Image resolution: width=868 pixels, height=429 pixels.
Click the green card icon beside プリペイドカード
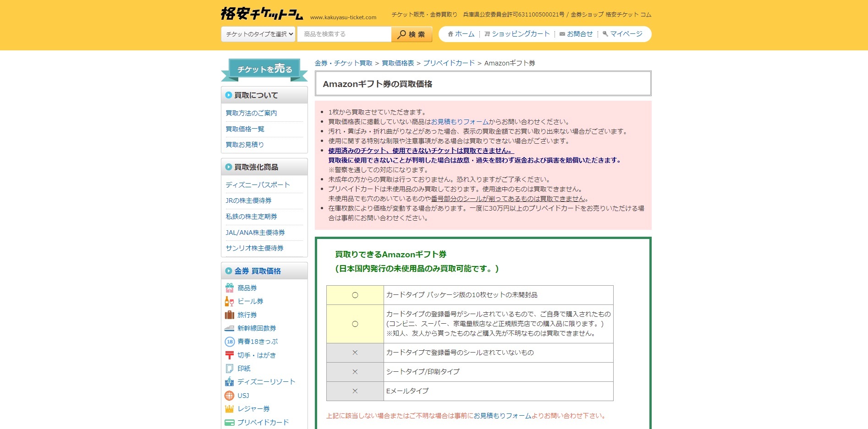(230, 423)
